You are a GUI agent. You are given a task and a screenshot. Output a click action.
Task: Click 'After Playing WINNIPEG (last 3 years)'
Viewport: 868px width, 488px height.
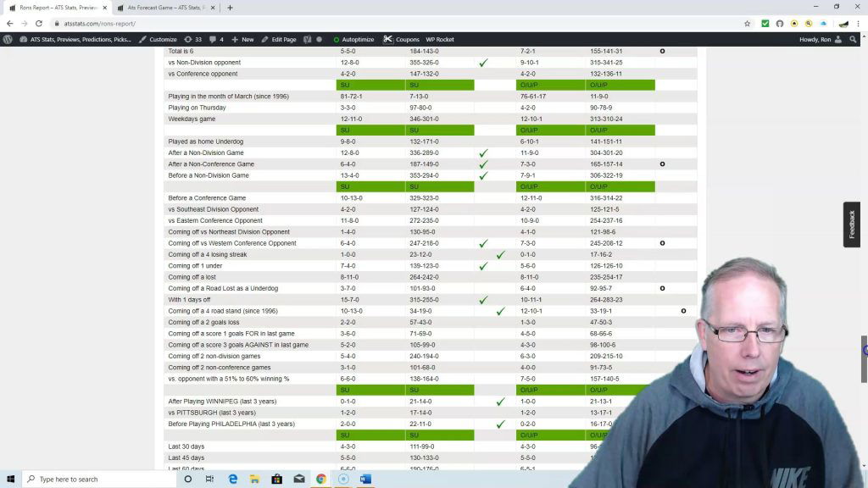(222, 401)
